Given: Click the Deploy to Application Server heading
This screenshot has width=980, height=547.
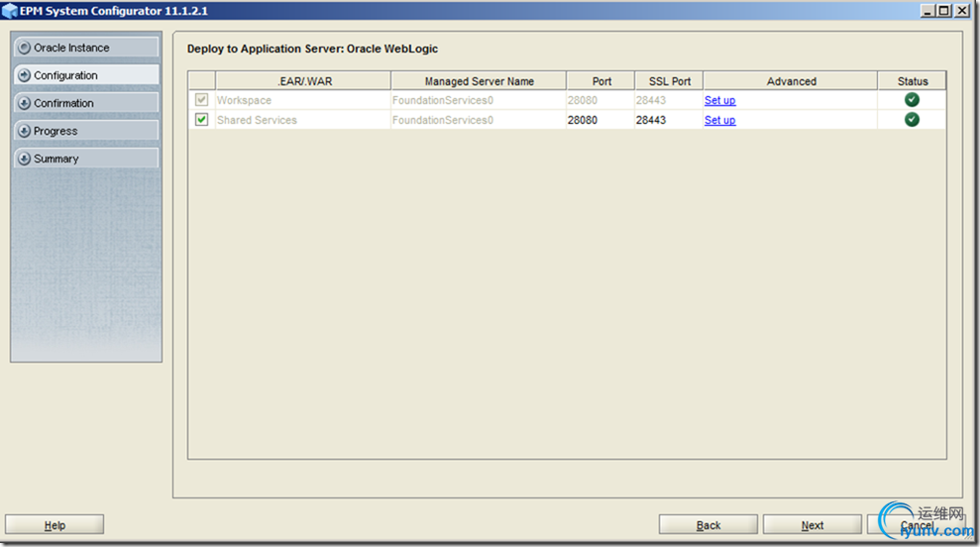Looking at the screenshot, I should click(x=312, y=49).
